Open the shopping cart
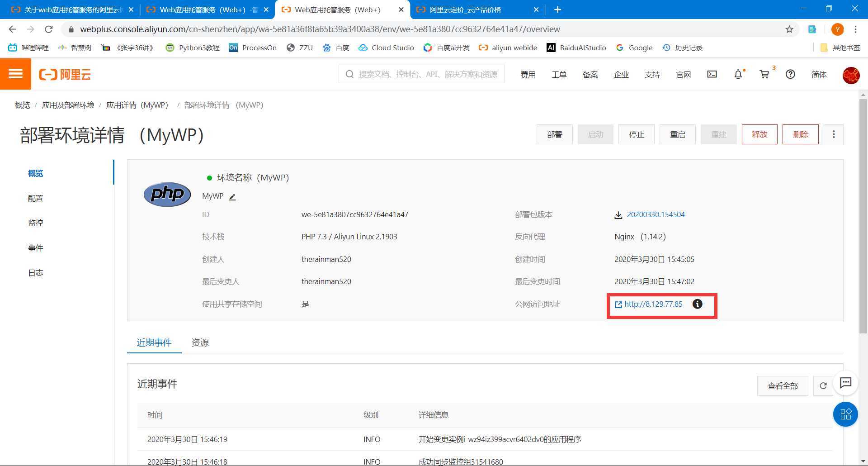 pyautogui.click(x=764, y=74)
